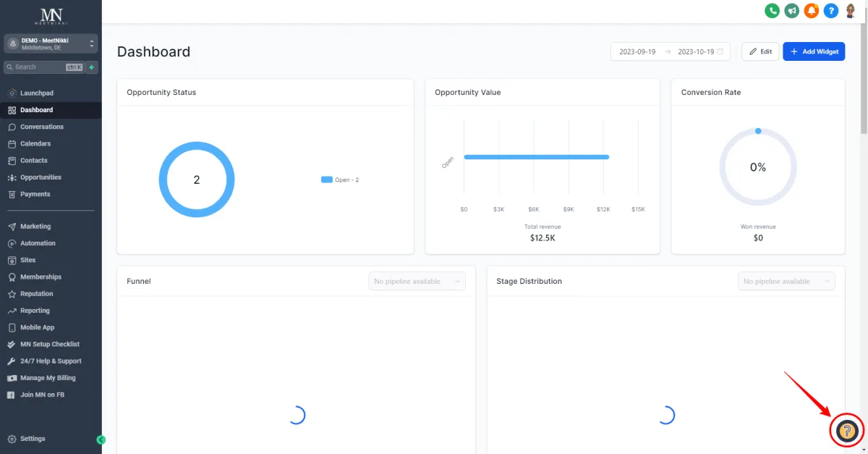The height and width of the screenshot is (454, 868).
Task: Click the start date 2023-09-19
Action: tap(637, 52)
